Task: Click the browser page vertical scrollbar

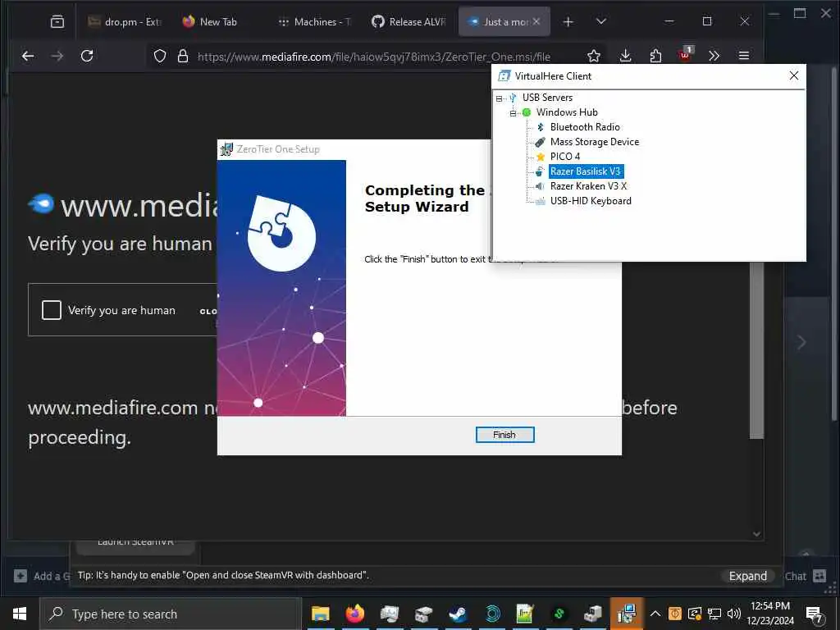Action: point(756,351)
